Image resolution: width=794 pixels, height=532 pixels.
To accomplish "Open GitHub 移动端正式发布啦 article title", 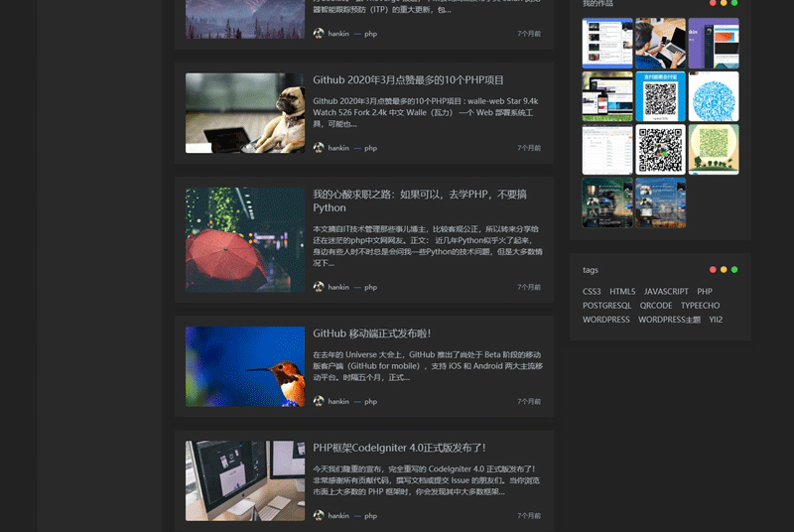I will [x=371, y=333].
